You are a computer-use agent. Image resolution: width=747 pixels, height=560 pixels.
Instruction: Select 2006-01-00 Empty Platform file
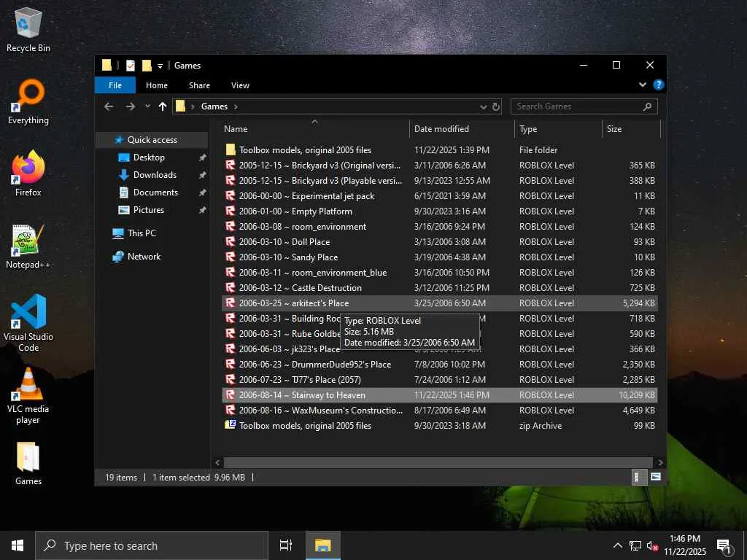[x=440, y=211]
